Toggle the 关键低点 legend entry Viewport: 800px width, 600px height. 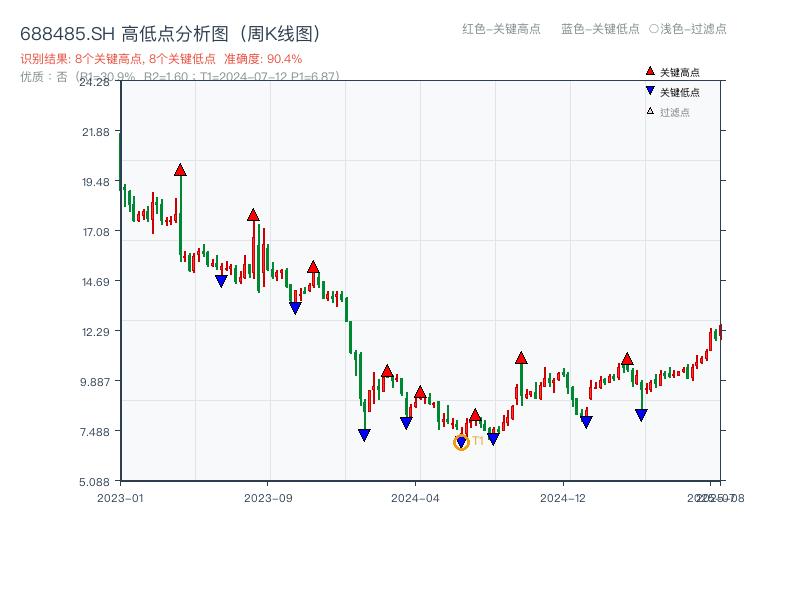(x=680, y=92)
